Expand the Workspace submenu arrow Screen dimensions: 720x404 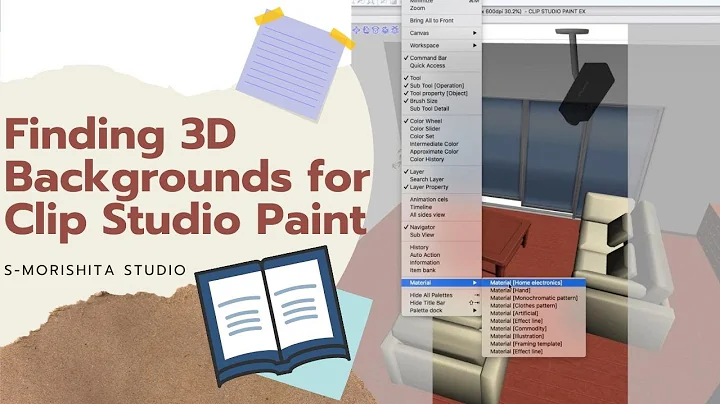pos(475,45)
